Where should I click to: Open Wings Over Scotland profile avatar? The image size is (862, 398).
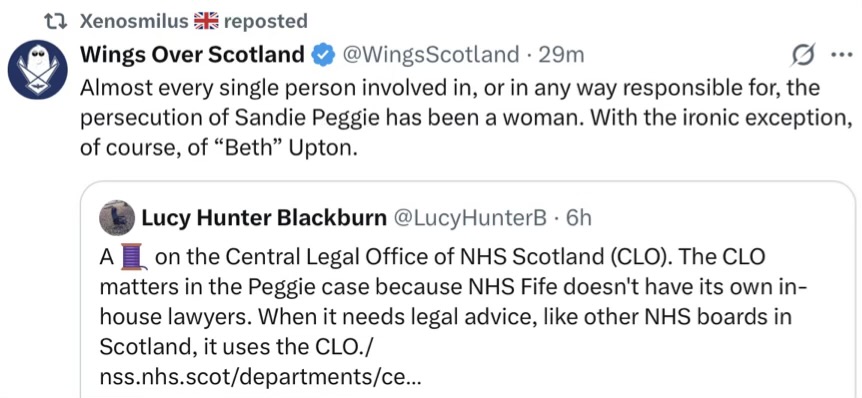[x=37, y=69]
